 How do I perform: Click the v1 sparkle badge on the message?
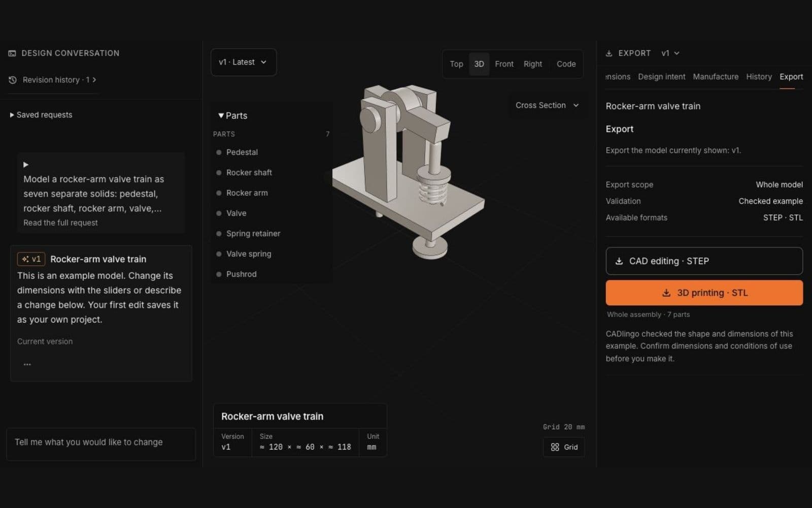31,259
